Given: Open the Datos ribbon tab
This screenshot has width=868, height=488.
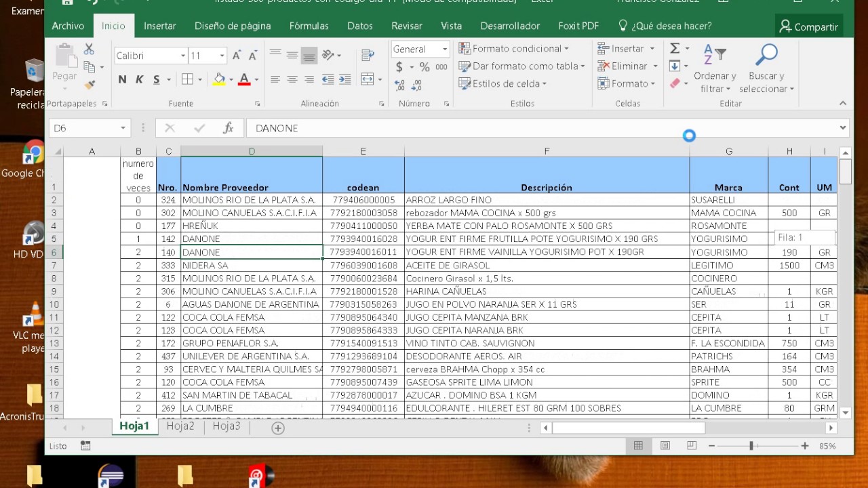Looking at the screenshot, I should tap(360, 26).
